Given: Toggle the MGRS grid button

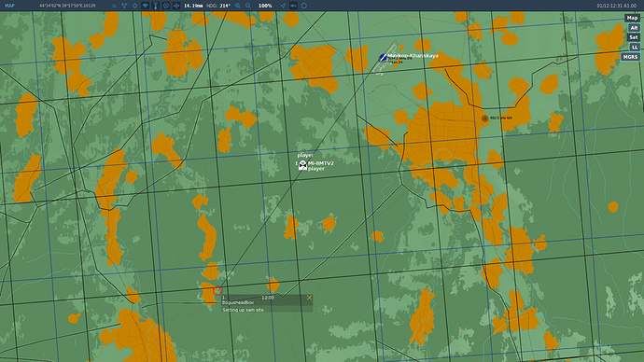Looking at the screenshot, I should coord(630,57).
